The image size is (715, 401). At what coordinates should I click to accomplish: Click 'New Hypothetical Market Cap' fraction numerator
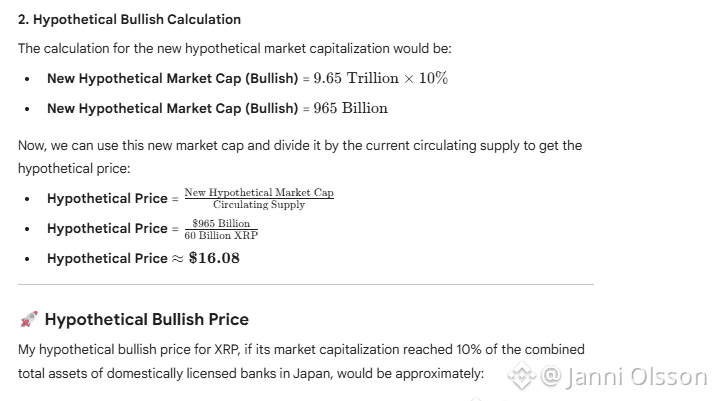pos(258,192)
